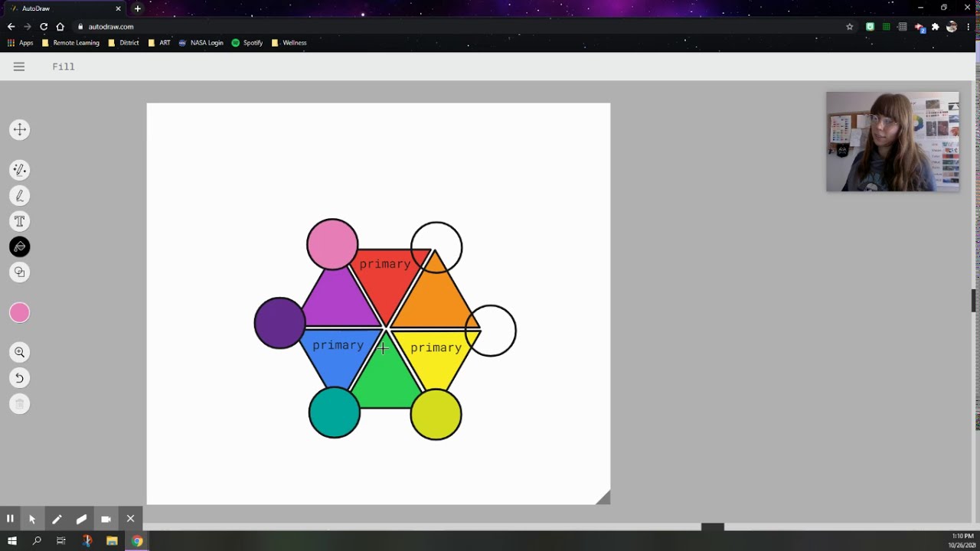
Task: Open the pink color picker swatch
Action: pos(20,312)
